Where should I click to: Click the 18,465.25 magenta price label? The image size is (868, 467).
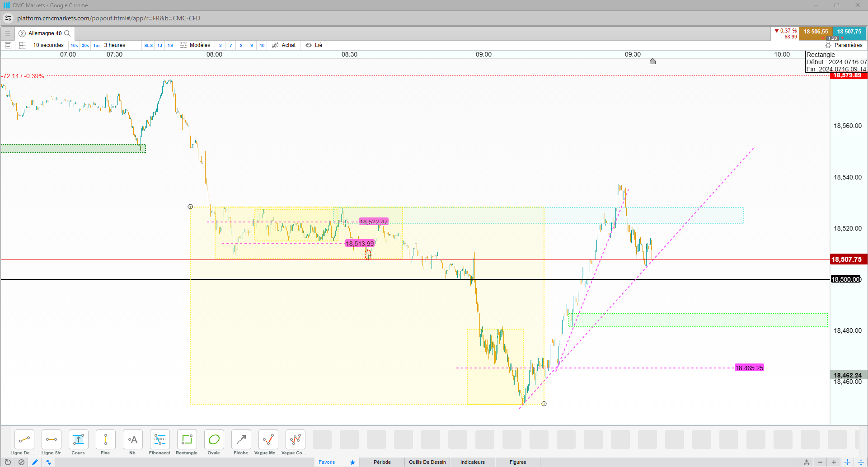pyautogui.click(x=749, y=368)
